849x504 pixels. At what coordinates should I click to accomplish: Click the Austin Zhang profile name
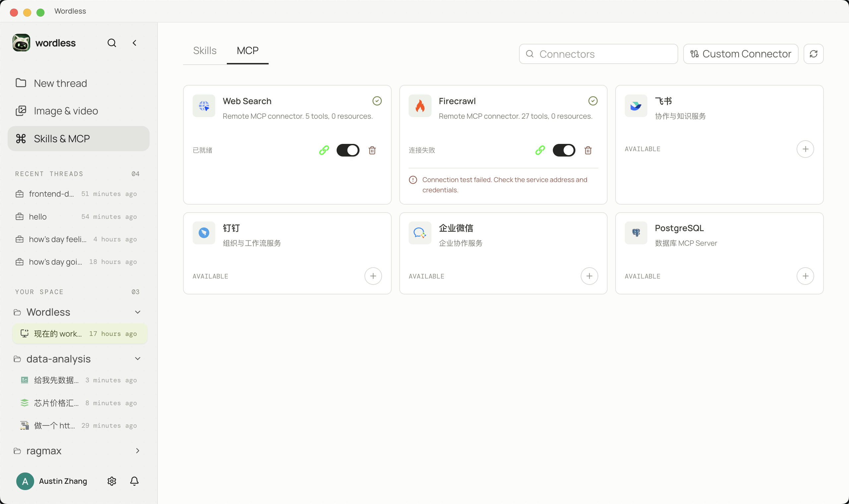63,481
